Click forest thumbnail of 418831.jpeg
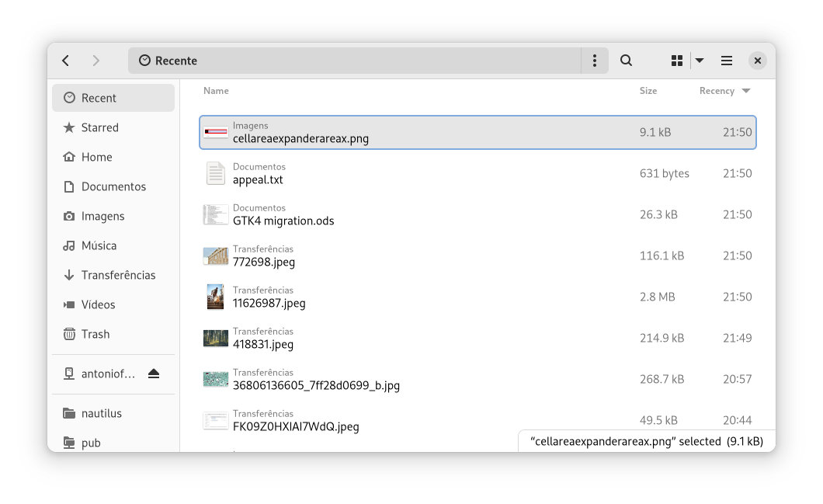This screenshot has height=504, width=823. pyautogui.click(x=216, y=338)
